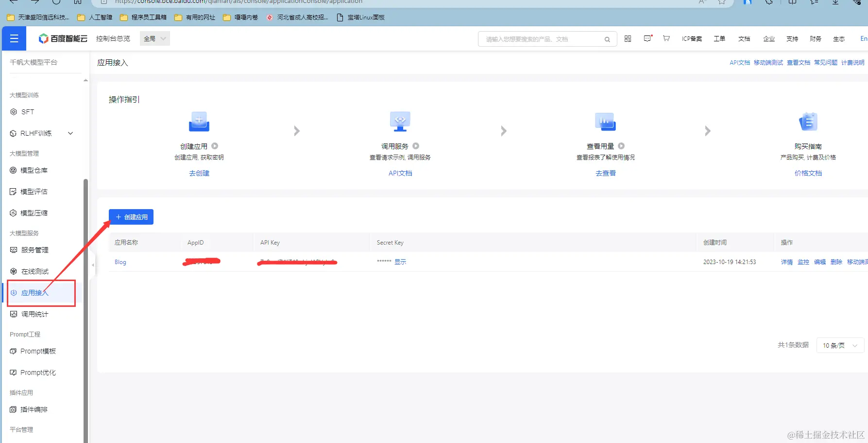Open the 移动端测试 link at top right
The image size is (868, 443).
768,63
